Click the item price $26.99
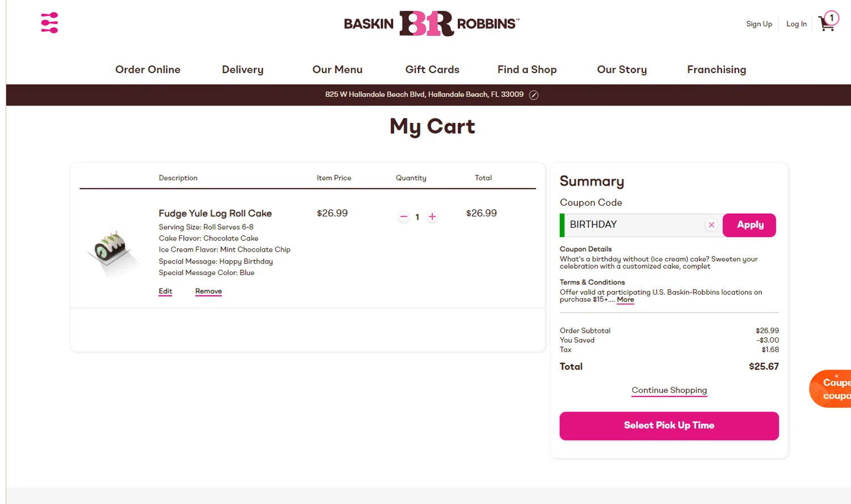Screen dimensions: 851x504 pyautogui.click(x=332, y=213)
